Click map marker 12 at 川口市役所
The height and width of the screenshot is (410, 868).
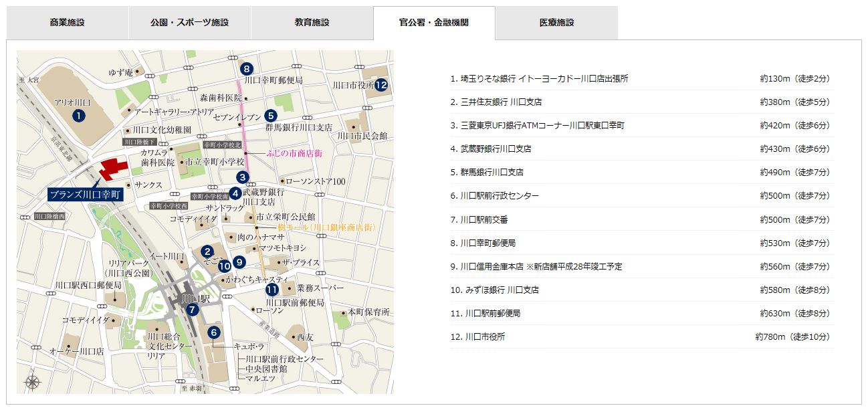(381, 84)
